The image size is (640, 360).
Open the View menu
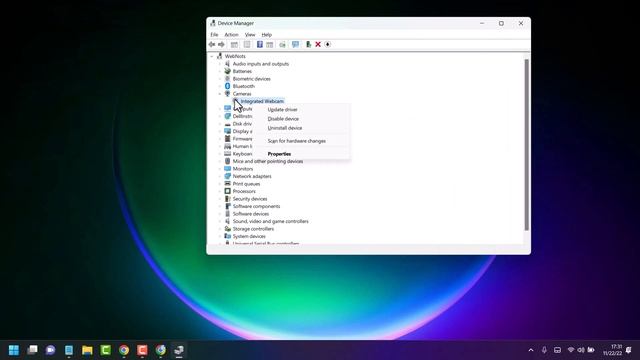click(250, 35)
